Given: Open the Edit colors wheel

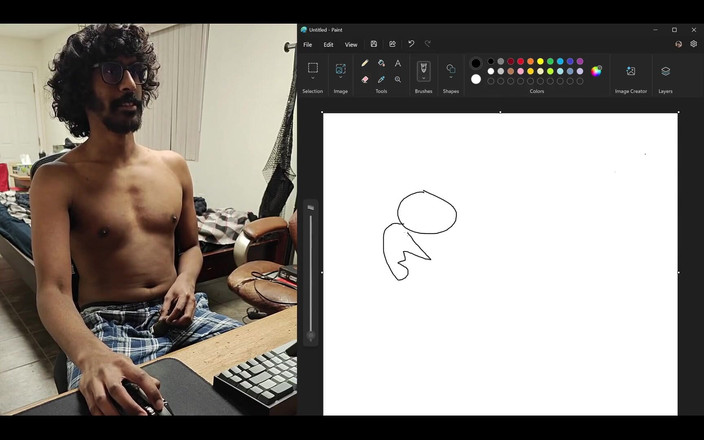Looking at the screenshot, I should pos(597,71).
